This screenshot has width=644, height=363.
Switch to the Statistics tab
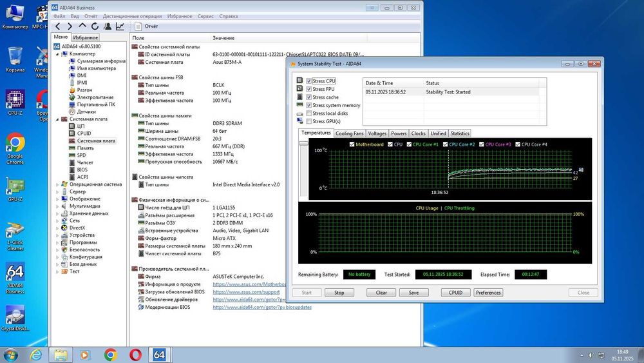click(x=460, y=133)
